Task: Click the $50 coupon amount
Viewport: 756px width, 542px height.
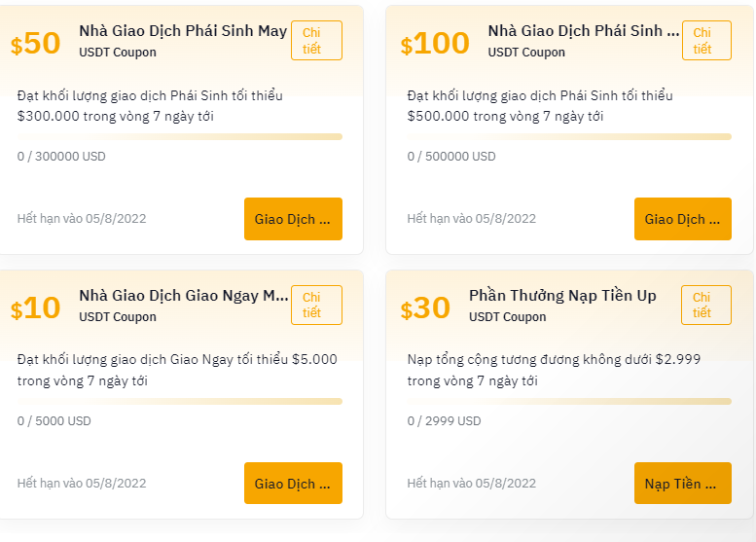Action: (35, 44)
